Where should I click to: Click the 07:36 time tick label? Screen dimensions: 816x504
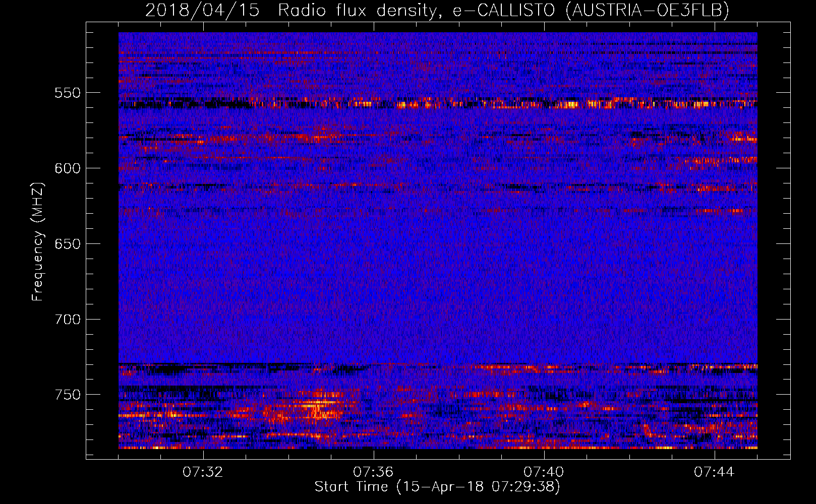[x=374, y=472]
